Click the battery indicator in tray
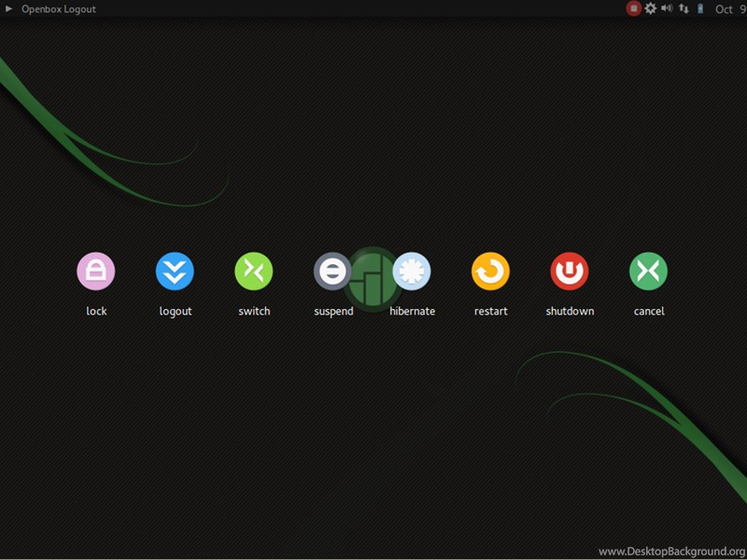Image resolution: width=747 pixels, height=560 pixels. 700,8
